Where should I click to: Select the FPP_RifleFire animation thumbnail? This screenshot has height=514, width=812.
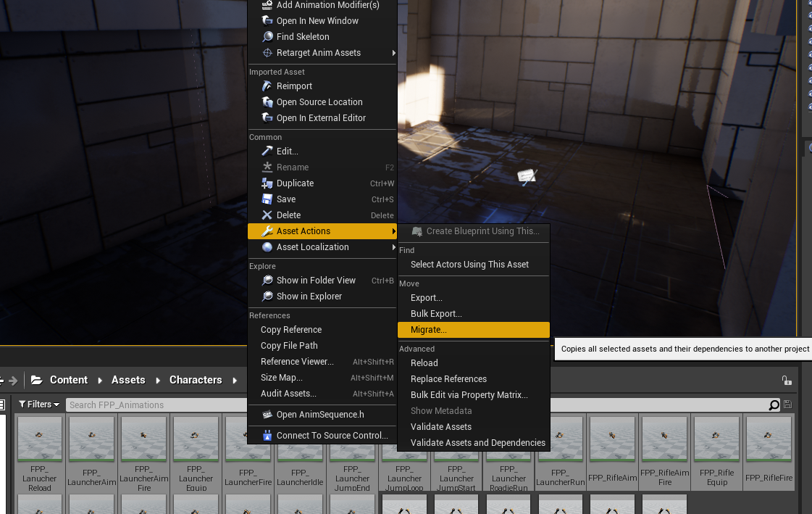click(769, 439)
